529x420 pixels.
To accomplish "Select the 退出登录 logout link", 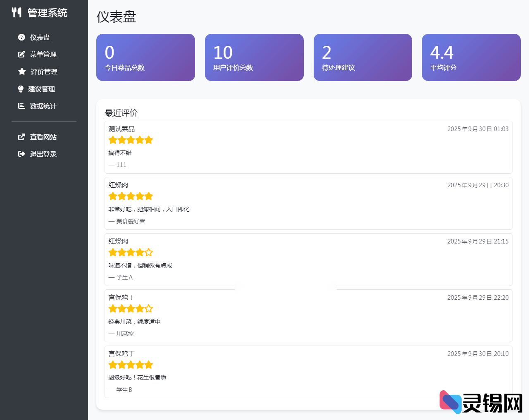I will pos(43,154).
